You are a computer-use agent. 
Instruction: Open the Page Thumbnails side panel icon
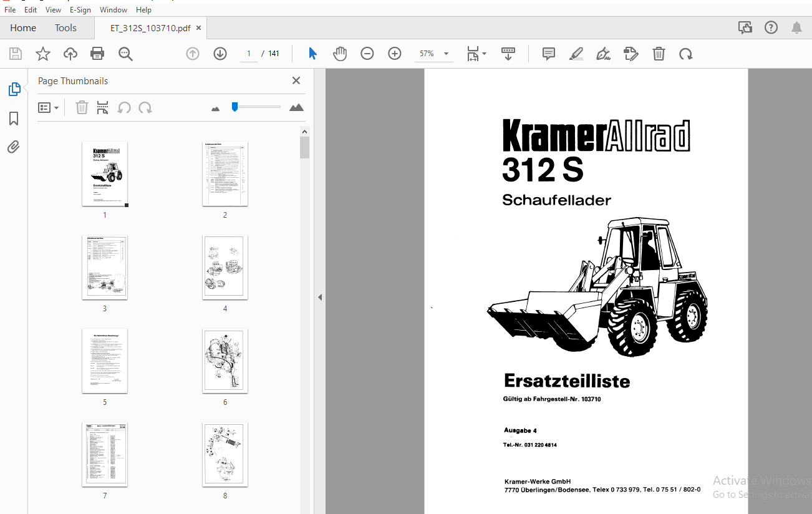pyautogui.click(x=14, y=89)
